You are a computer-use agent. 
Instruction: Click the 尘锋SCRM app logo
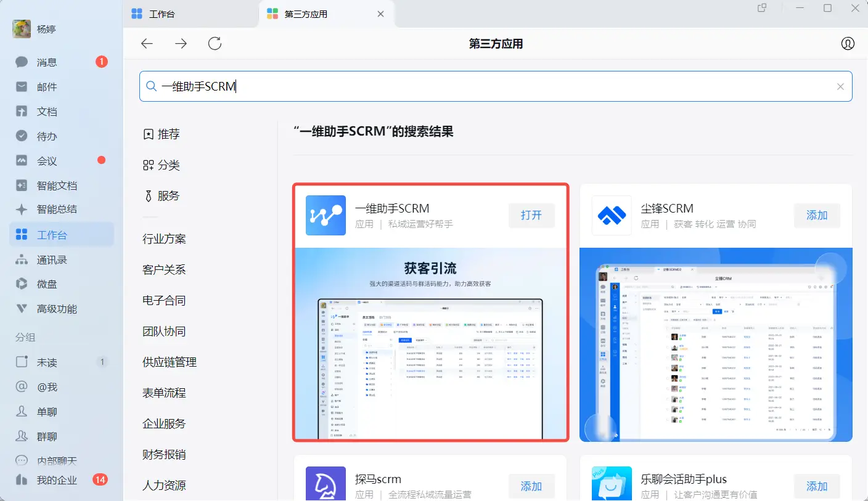[x=612, y=216]
